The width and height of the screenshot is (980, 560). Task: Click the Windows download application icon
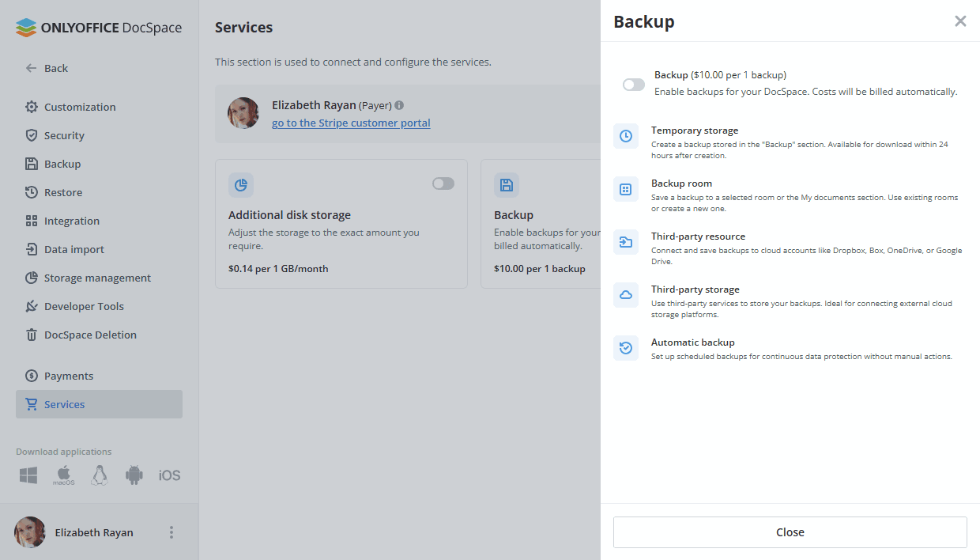(x=28, y=475)
